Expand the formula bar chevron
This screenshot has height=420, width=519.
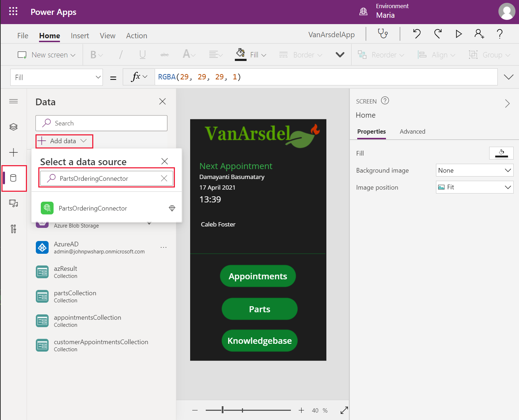click(509, 77)
